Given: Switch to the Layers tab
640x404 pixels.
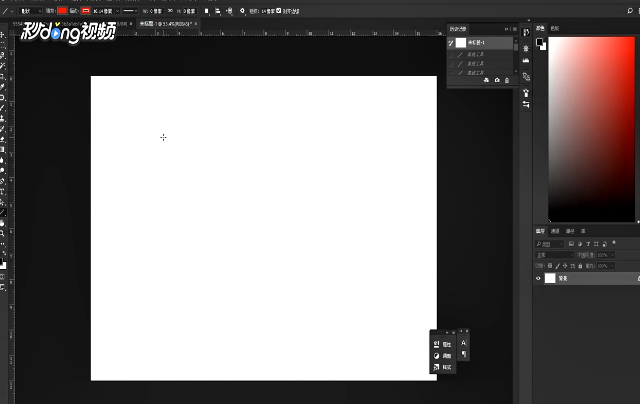Looking at the screenshot, I should [x=540, y=231].
